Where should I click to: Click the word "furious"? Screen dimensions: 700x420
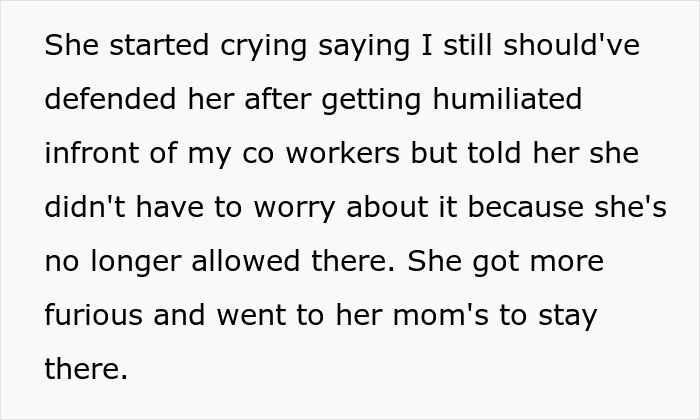coord(93,317)
